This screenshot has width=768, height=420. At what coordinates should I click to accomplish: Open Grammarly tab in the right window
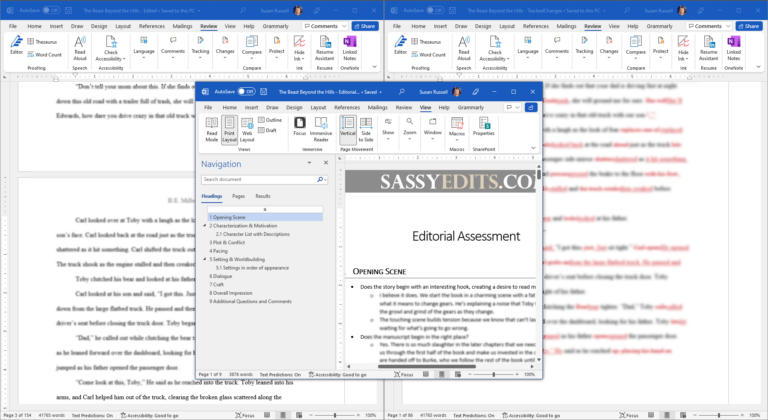tap(659, 26)
